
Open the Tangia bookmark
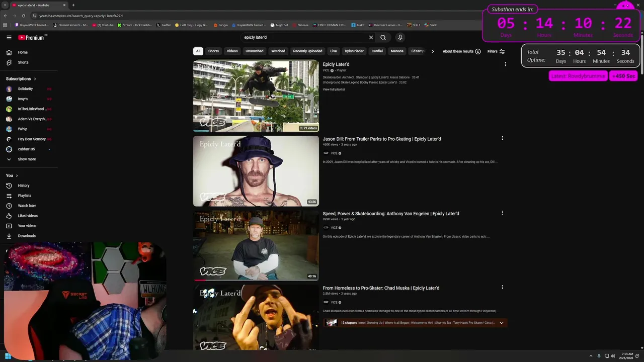coord(221,25)
